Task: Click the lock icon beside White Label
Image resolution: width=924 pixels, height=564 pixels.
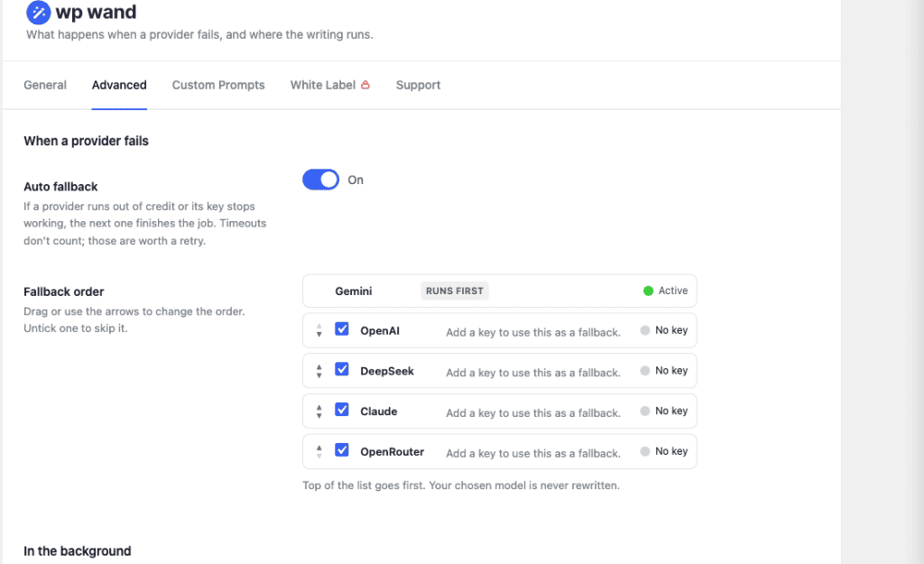Action: [x=365, y=85]
